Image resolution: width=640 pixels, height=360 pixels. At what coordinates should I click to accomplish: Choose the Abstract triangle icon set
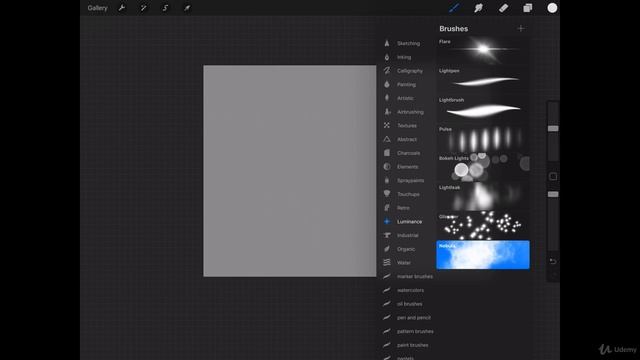click(387, 139)
